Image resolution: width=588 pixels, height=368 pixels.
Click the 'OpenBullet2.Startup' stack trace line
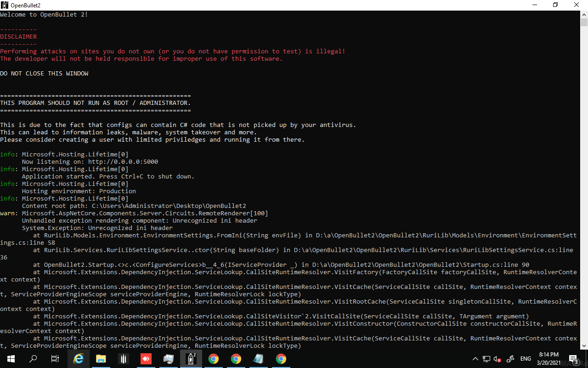click(x=281, y=265)
